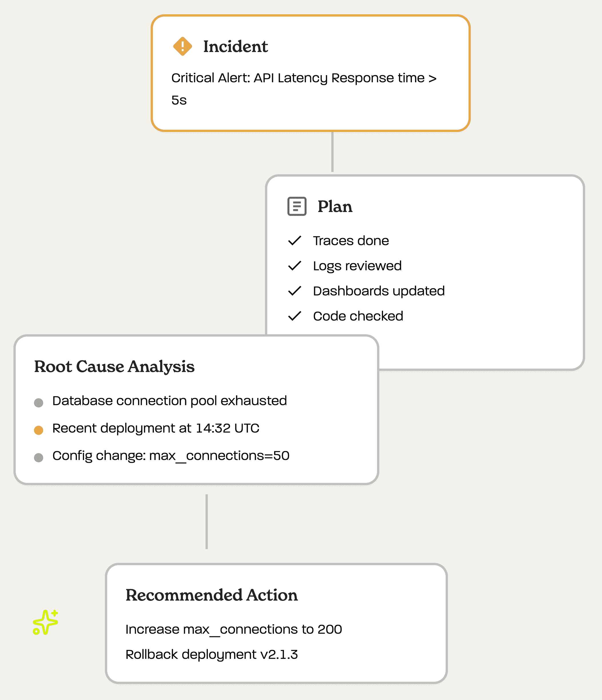Click the checkmark beside Logs reviewed

[294, 266]
